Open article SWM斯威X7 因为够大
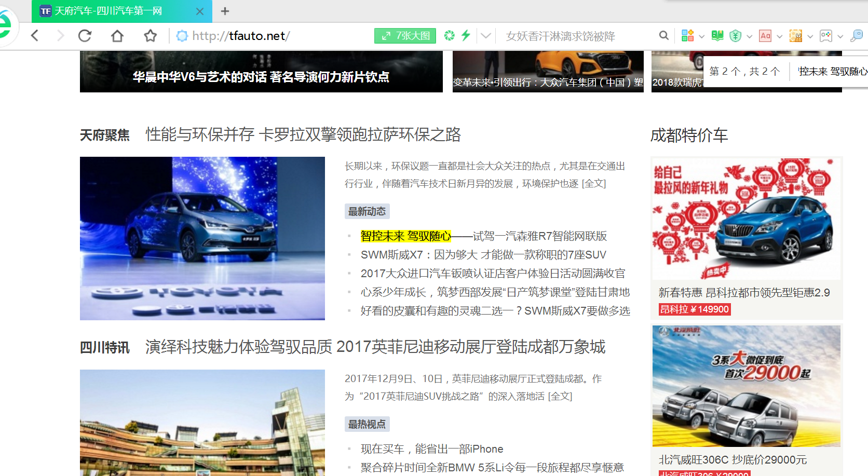Image resolution: width=868 pixels, height=476 pixels. click(x=483, y=255)
